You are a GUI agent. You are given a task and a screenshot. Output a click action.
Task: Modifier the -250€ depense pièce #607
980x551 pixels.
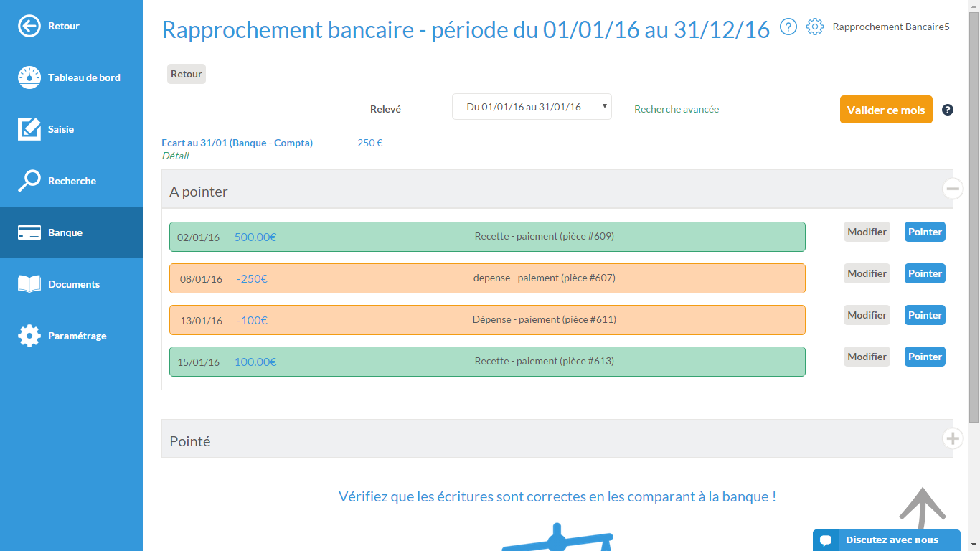pos(867,273)
